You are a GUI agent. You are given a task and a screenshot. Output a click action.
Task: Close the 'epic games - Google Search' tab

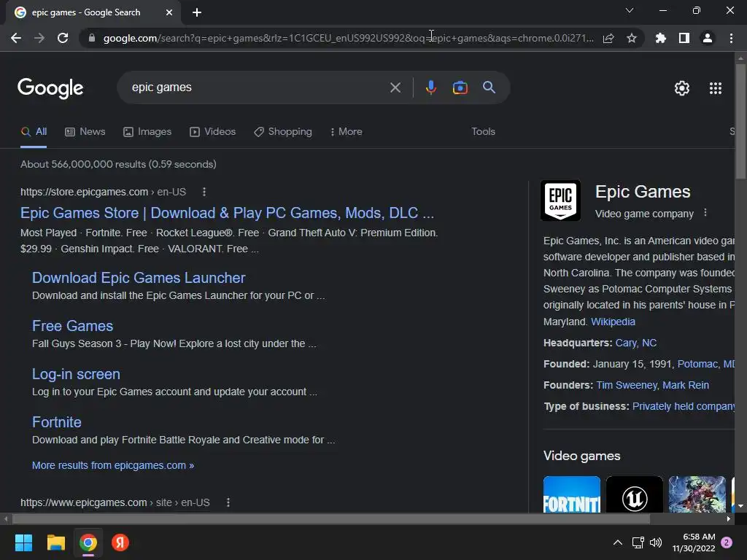tap(169, 12)
